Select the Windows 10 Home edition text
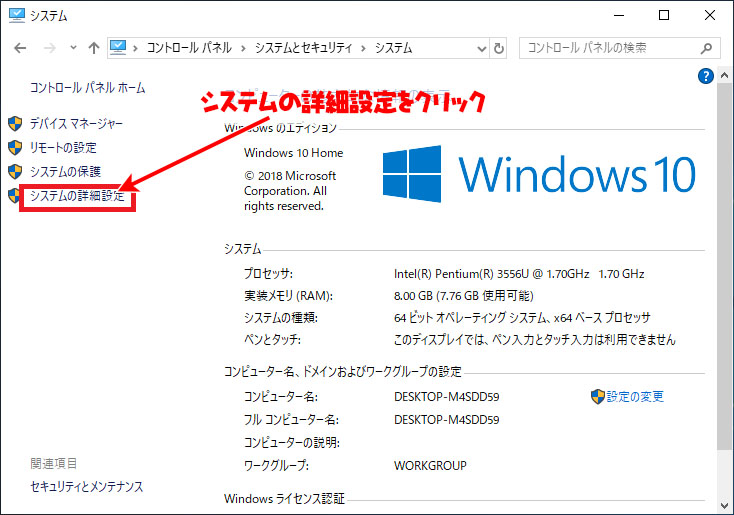The image size is (734, 515). click(x=294, y=153)
